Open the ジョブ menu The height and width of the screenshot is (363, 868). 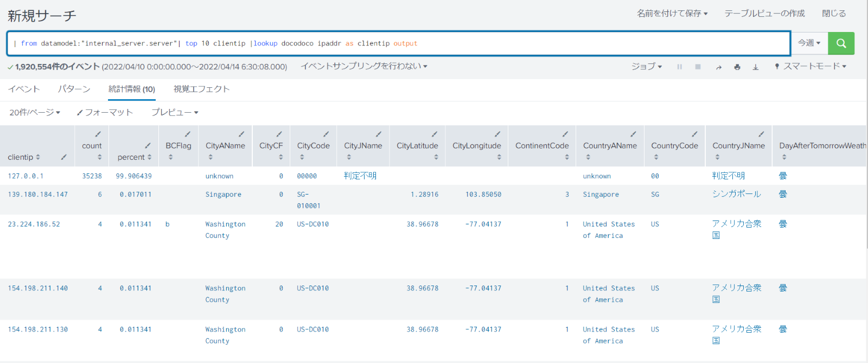click(x=647, y=66)
